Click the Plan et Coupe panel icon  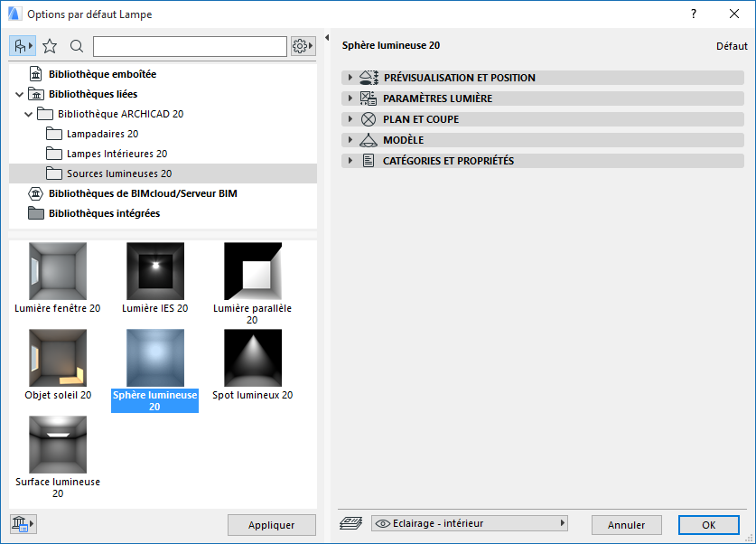click(368, 118)
